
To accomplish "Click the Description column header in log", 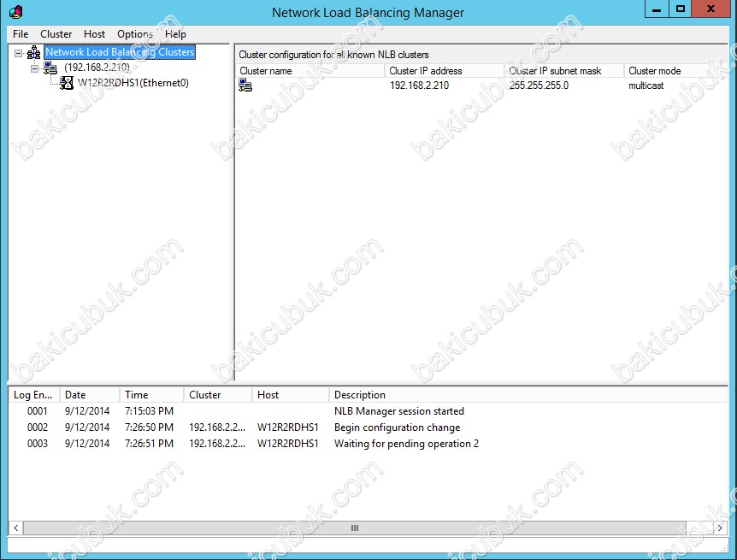I will [528, 395].
